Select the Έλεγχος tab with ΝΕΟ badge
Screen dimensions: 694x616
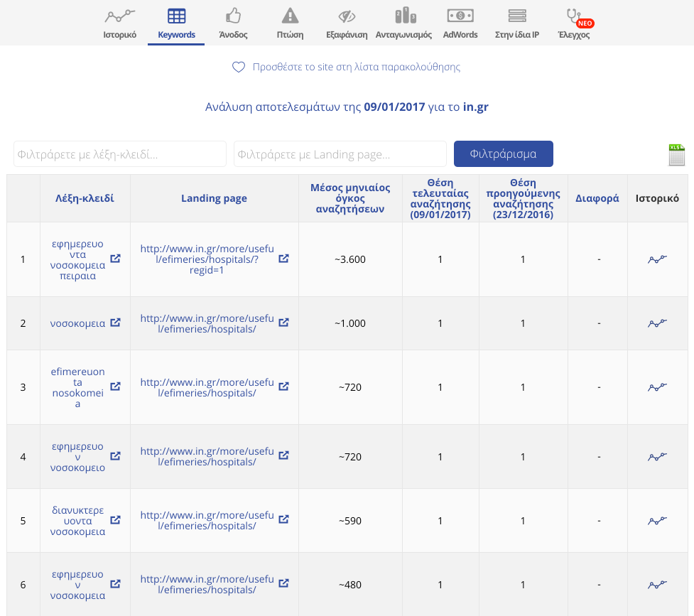coord(574,23)
